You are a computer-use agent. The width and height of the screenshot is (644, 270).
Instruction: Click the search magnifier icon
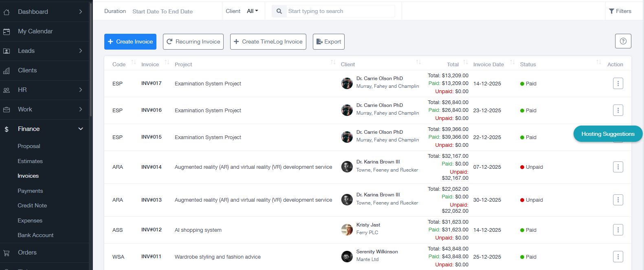(x=279, y=11)
